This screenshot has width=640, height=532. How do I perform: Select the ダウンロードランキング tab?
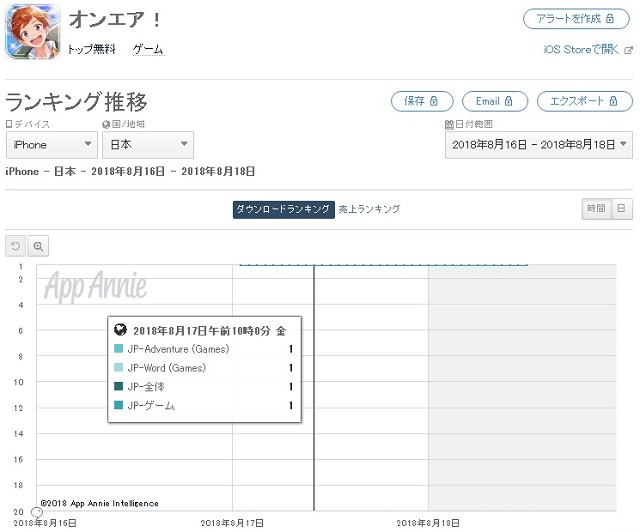click(x=284, y=209)
